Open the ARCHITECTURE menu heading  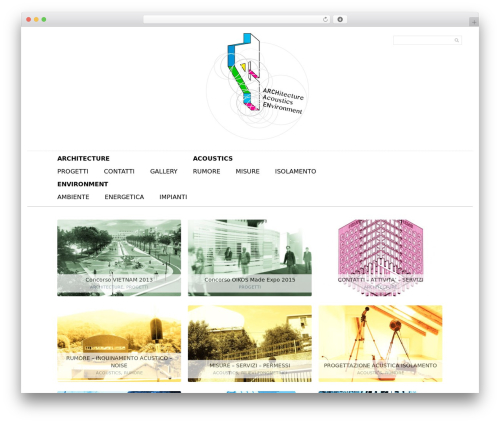pos(83,159)
